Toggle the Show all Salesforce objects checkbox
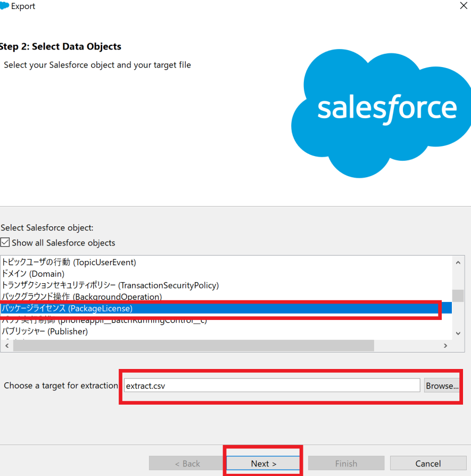This screenshot has height=476, width=471. [5, 242]
